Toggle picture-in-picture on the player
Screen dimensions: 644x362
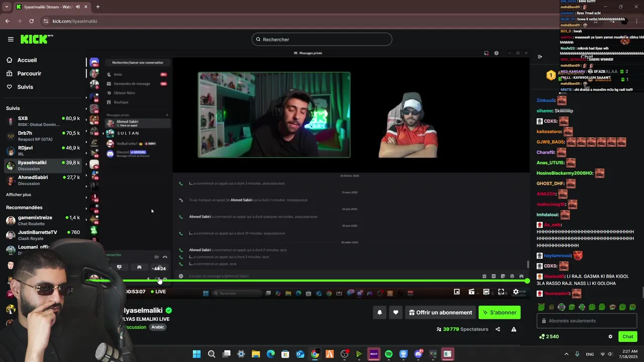click(x=457, y=292)
